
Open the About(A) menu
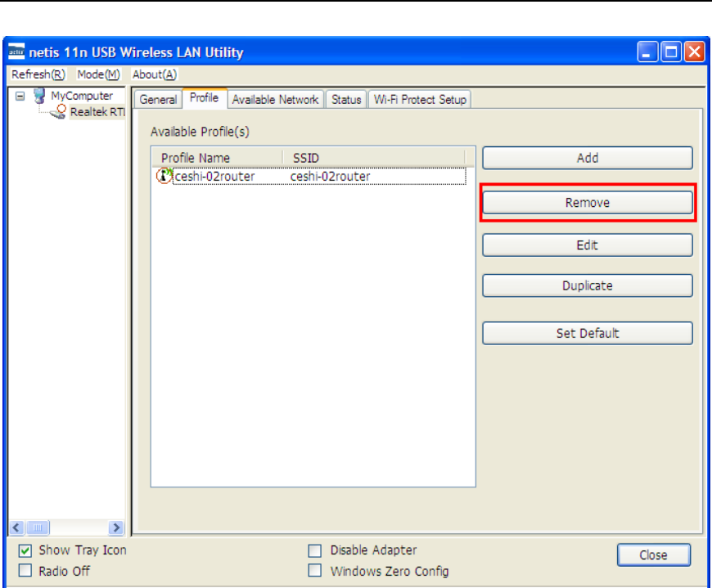[155, 74]
